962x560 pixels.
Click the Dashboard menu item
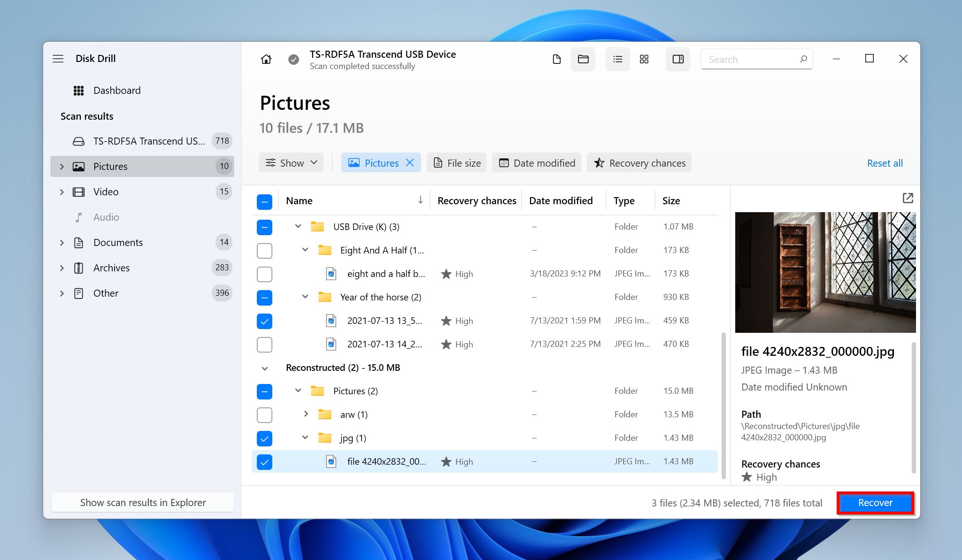pos(116,90)
